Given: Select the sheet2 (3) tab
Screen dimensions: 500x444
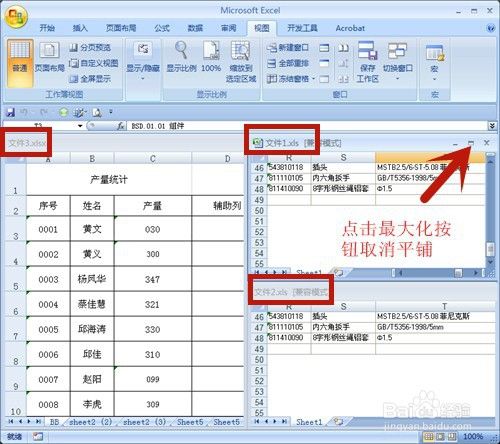Looking at the screenshot, I should tap(144, 422).
